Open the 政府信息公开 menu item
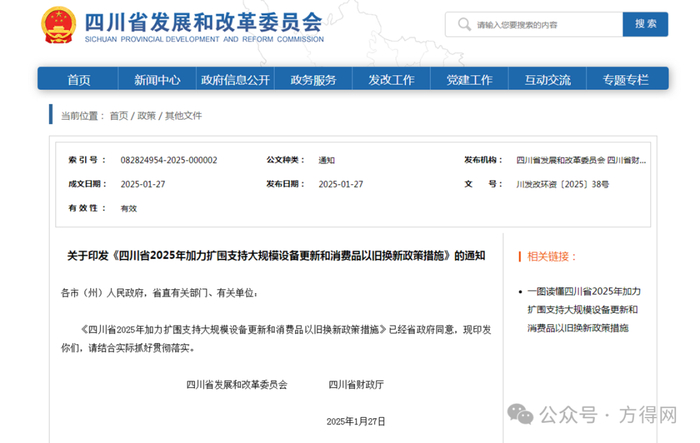Screen dimensions: 700x443 point(235,80)
